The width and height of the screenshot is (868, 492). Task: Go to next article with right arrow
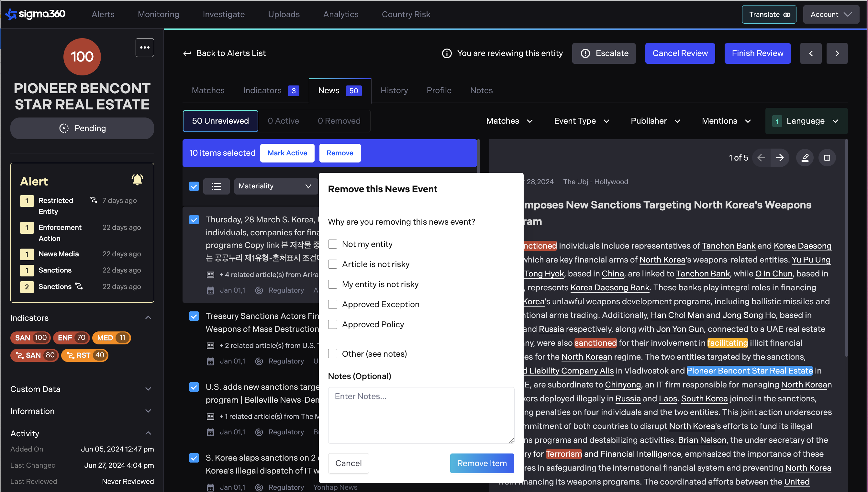pos(780,158)
